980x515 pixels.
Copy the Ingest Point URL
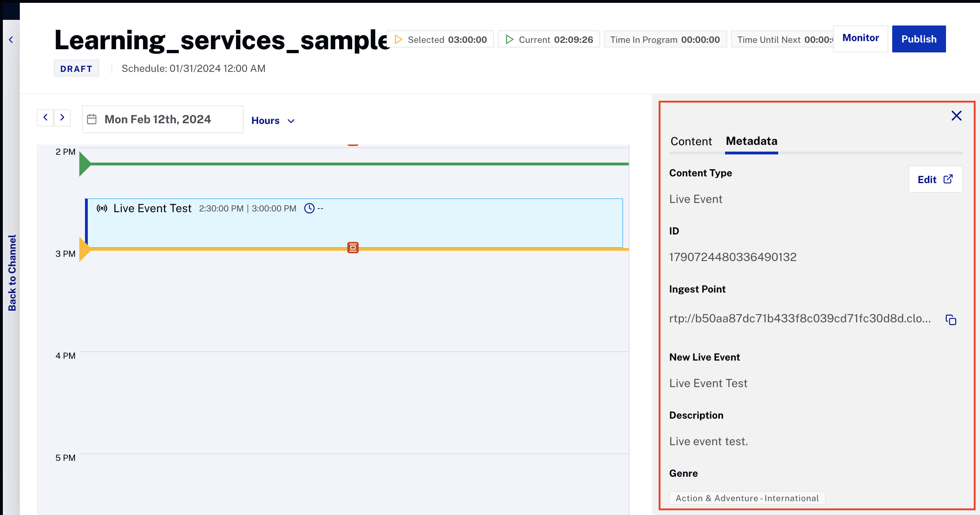point(951,320)
